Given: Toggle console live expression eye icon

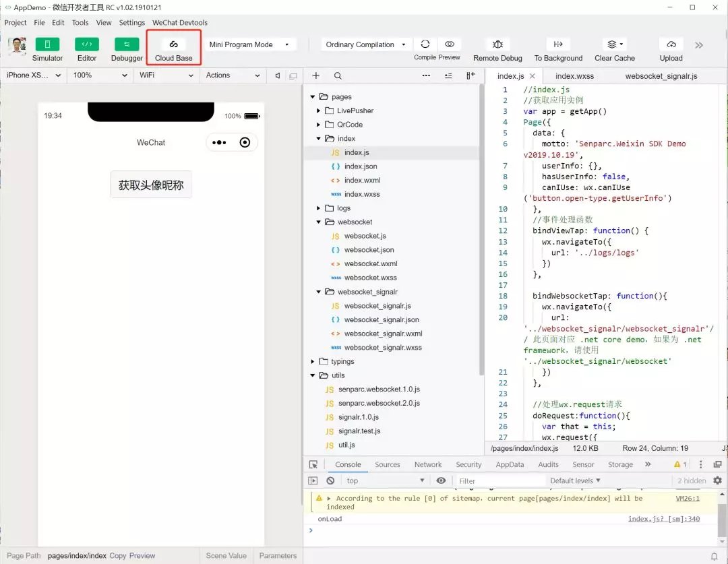Looking at the screenshot, I should [x=441, y=480].
